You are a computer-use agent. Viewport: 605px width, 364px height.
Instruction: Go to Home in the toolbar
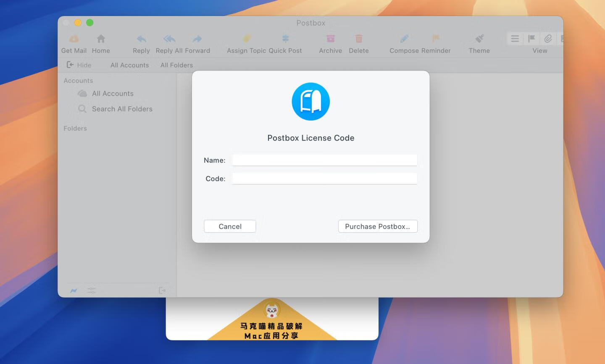[x=101, y=39]
